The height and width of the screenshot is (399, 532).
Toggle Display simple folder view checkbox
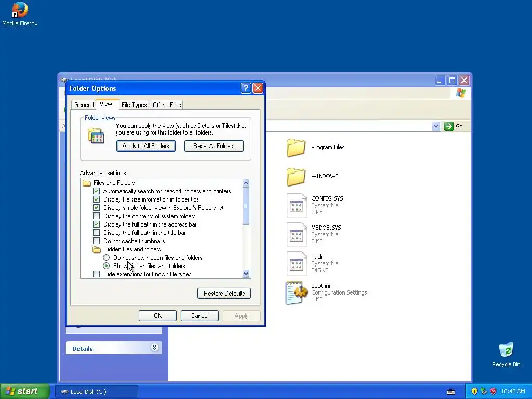[96, 208]
